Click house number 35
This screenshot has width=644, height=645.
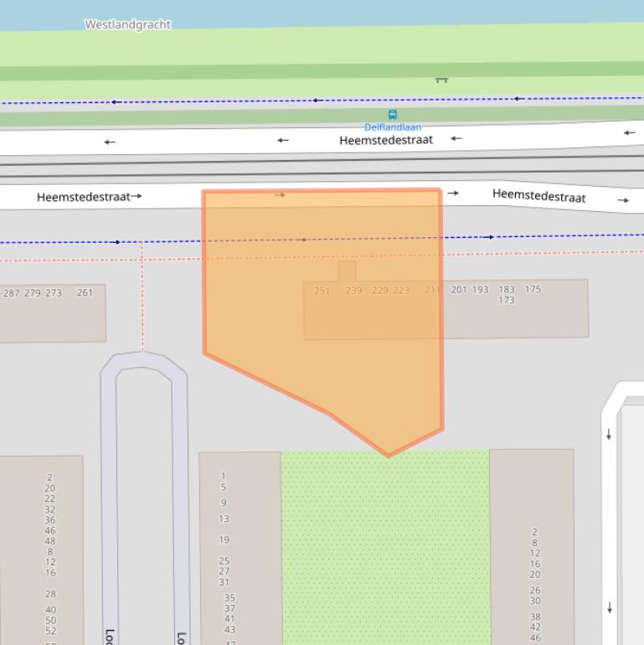(229, 598)
